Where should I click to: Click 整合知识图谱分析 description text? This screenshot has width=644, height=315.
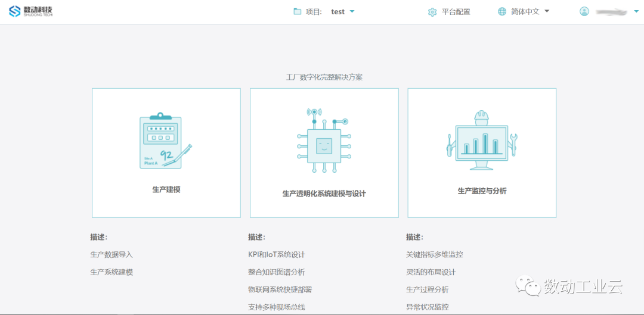277,272
